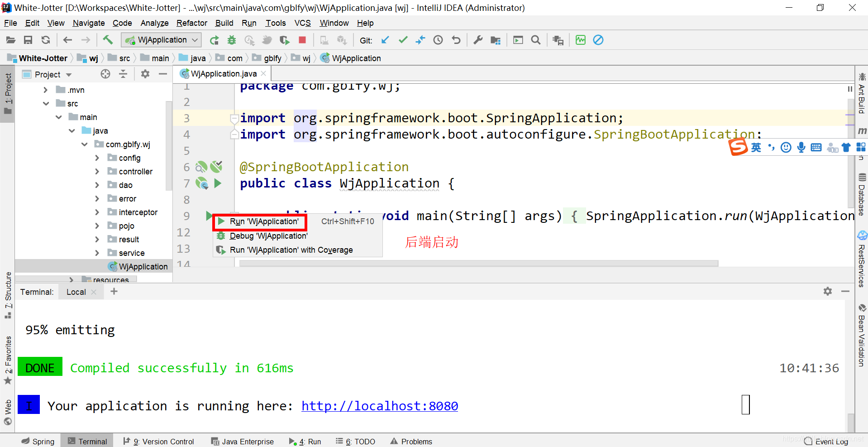Click the blue circle-slash toolbar icon
Screen dimensions: 868x447
point(598,40)
